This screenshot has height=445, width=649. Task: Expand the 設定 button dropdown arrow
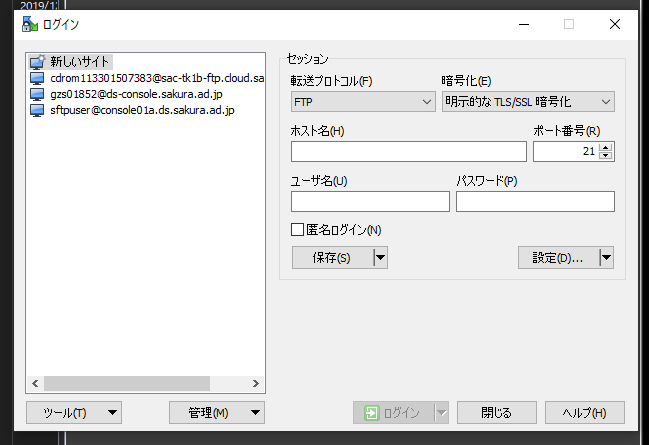(x=605, y=258)
